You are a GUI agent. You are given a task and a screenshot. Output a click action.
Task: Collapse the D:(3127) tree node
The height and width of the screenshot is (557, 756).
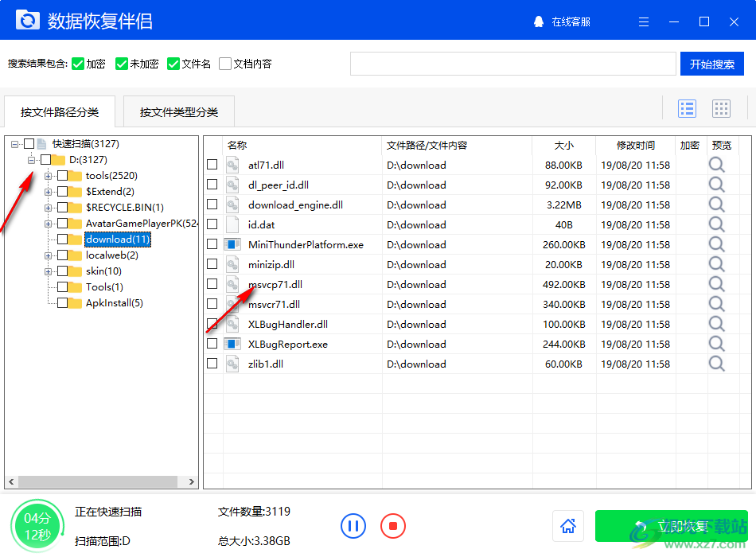tap(32, 160)
